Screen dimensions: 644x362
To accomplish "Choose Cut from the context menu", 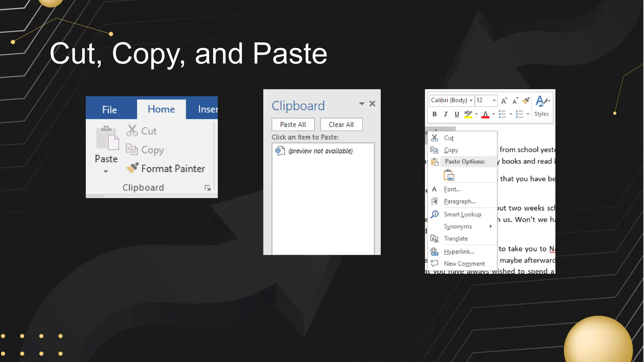I will (463, 138).
